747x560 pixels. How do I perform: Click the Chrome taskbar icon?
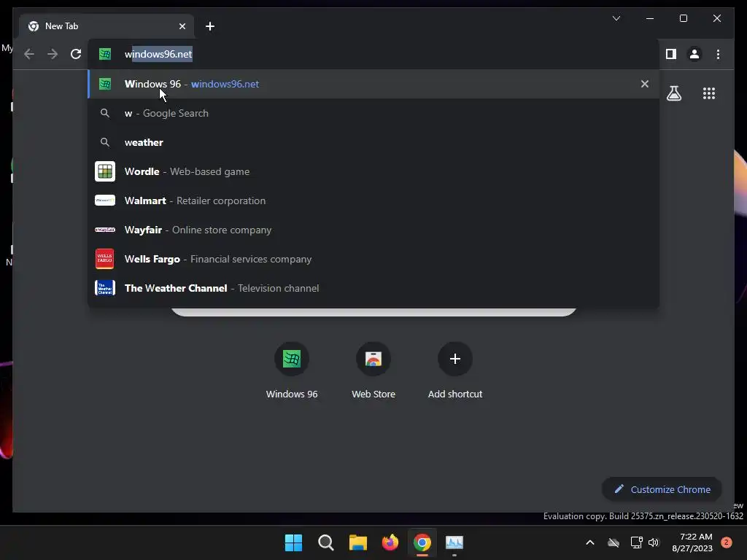tap(422, 542)
